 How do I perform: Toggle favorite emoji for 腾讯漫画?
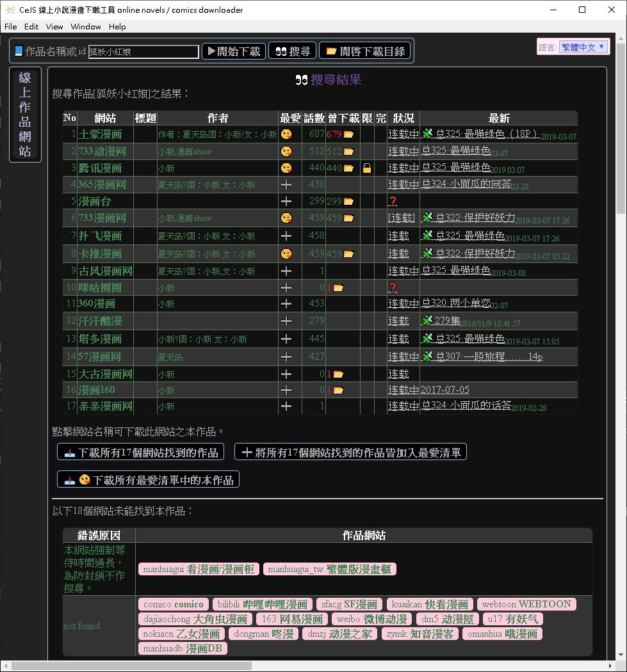click(x=286, y=168)
